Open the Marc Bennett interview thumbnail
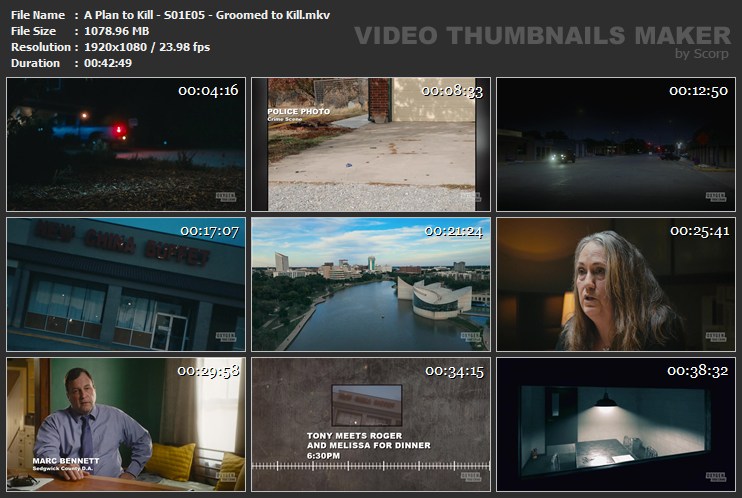Image resolution: width=742 pixels, height=498 pixels. 126,425
